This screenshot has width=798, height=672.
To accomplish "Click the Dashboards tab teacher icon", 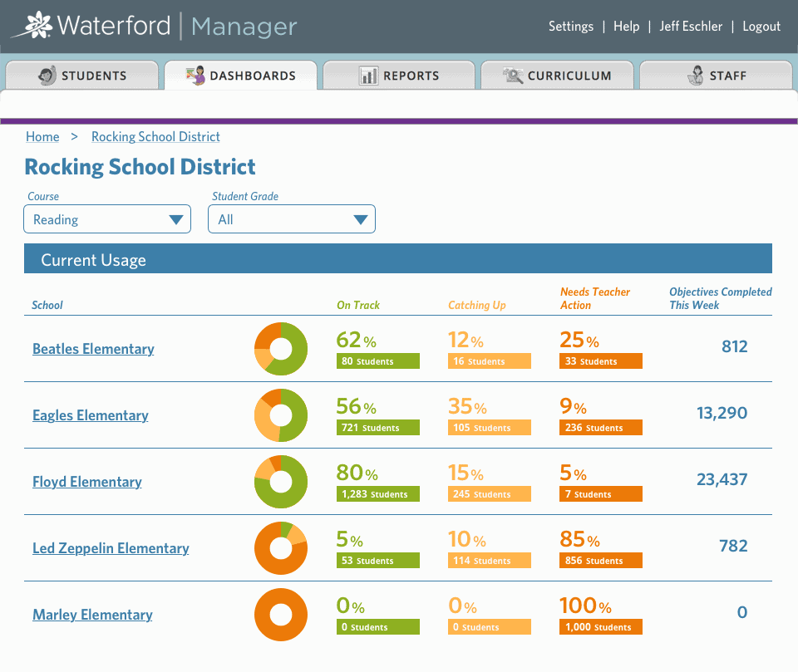I will (195, 76).
